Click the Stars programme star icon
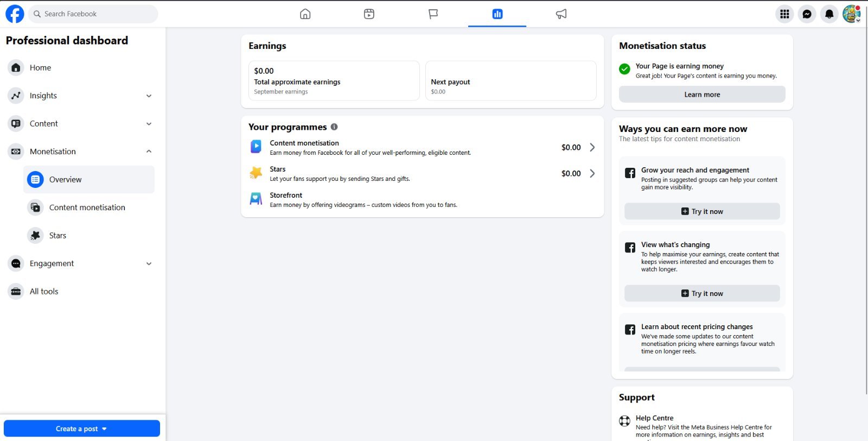 [x=256, y=173]
